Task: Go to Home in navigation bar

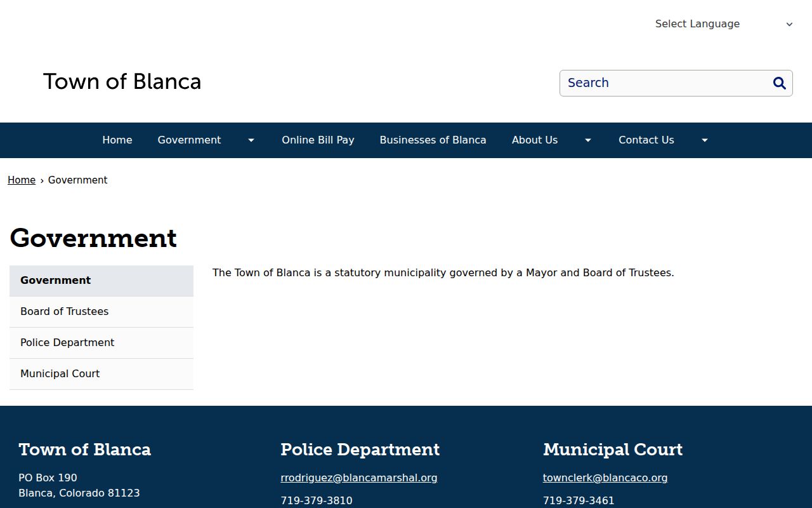Action: pos(117,140)
